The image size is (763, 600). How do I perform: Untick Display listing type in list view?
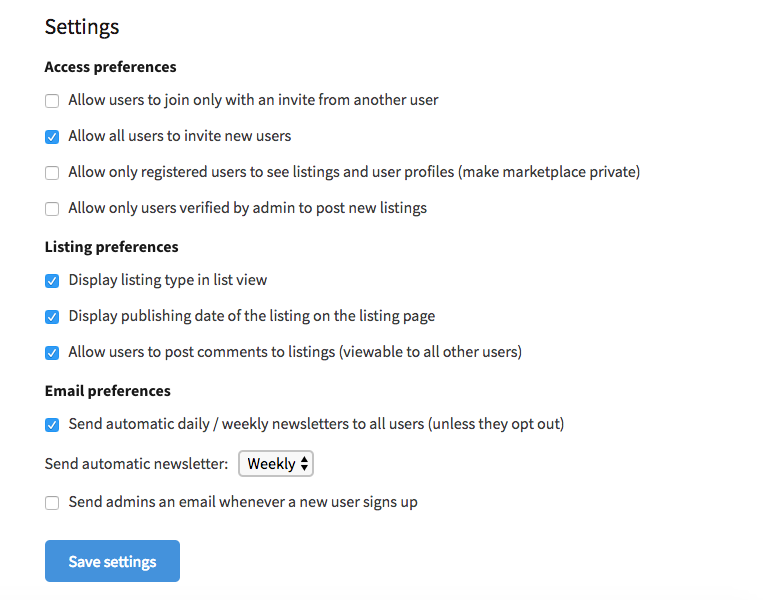(52, 281)
